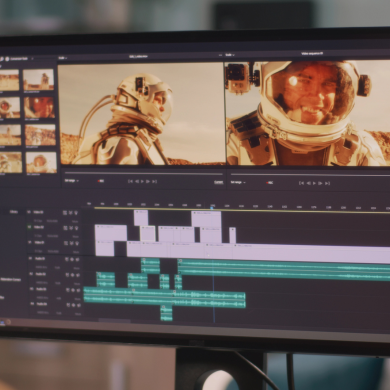
Task: Click the blue playhead marker on the timeline ruler
Action: [x=212, y=208]
